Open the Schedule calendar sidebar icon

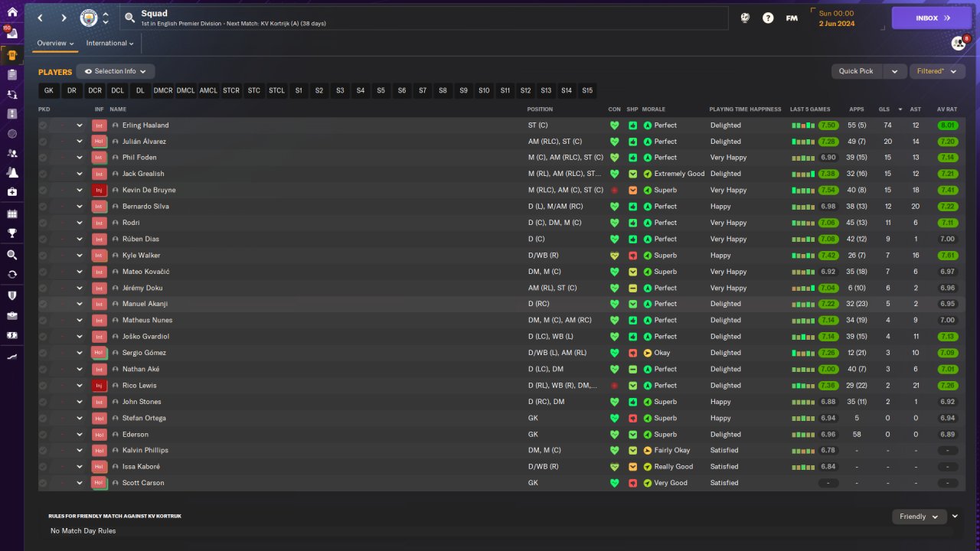pyautogui.click(x=11, y=214)
